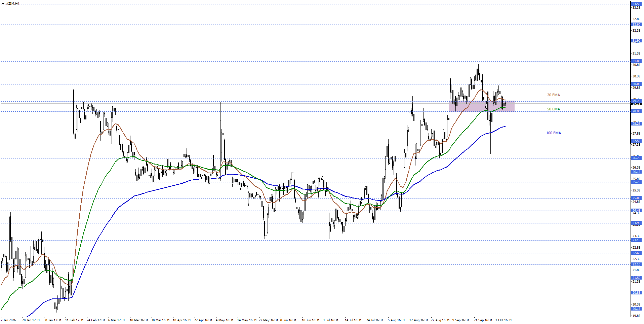Click the 5 Aug 16:31 time label
644x324 pixels.
[396, 320]
